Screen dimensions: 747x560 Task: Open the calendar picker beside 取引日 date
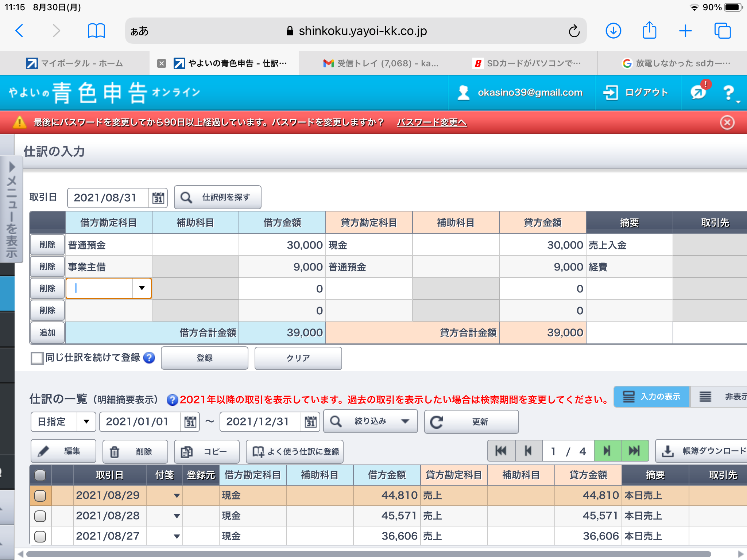click(158, 198)
